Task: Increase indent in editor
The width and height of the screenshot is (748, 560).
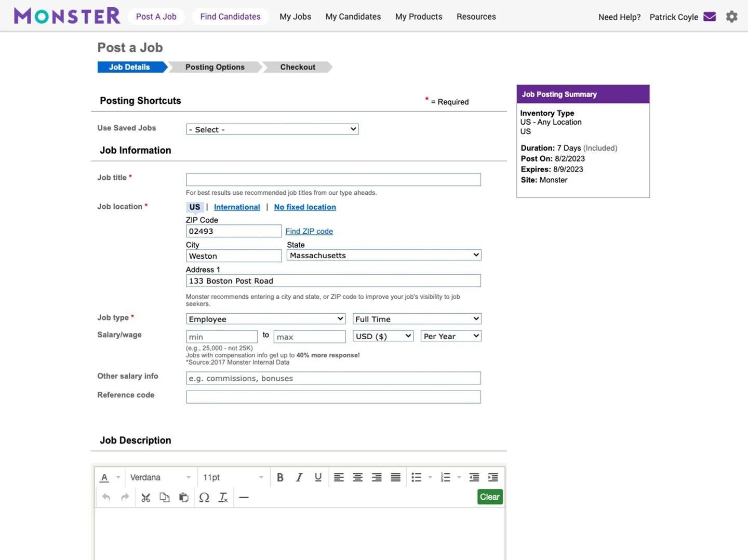Action: (x=493, y=477)
